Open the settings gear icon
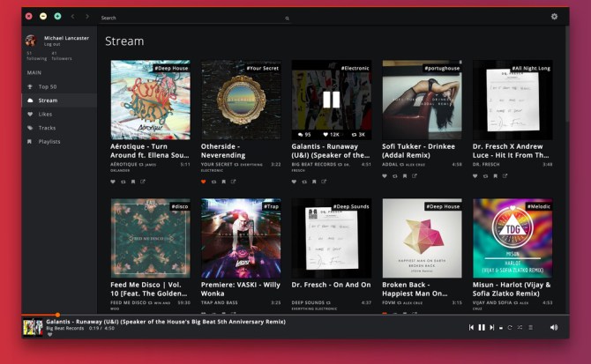The image size is (591, 364). [554, 16]
